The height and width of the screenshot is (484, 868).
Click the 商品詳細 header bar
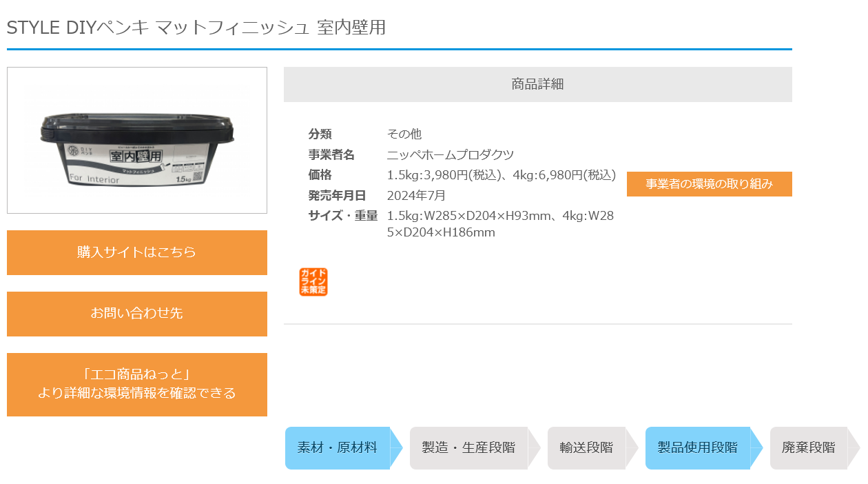[538, 84]
